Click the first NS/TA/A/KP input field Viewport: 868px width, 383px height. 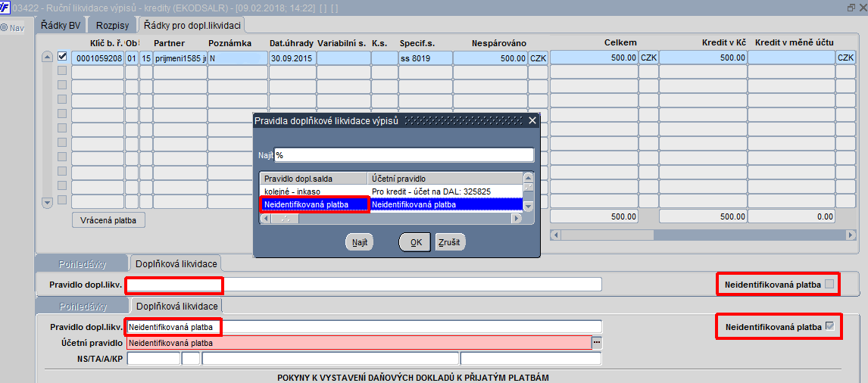tap(153, 359)
